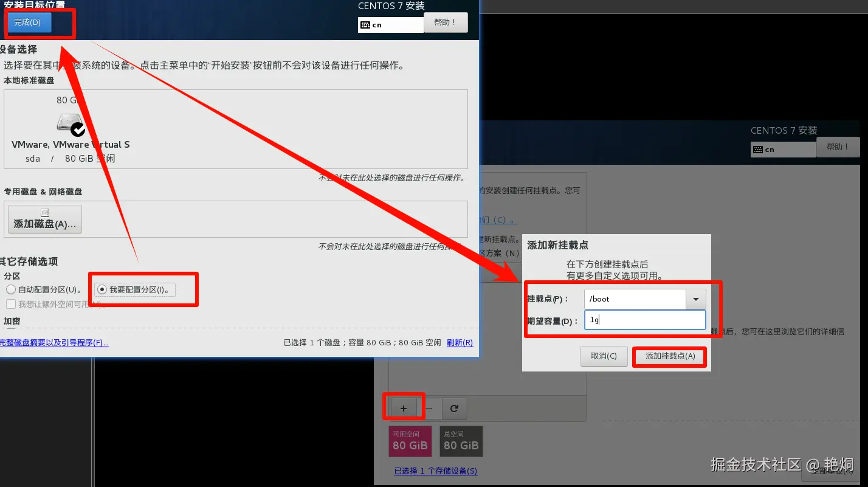The image size is (868, 487).
Task: Click the 添加挂载点(A) button
Action: click(669, 356)
